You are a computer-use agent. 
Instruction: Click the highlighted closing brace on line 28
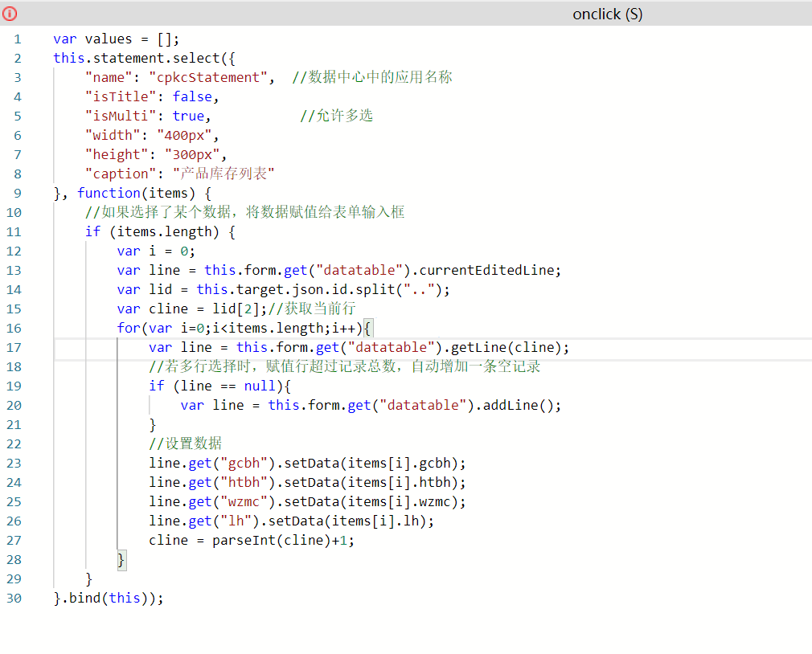[121, 560]
